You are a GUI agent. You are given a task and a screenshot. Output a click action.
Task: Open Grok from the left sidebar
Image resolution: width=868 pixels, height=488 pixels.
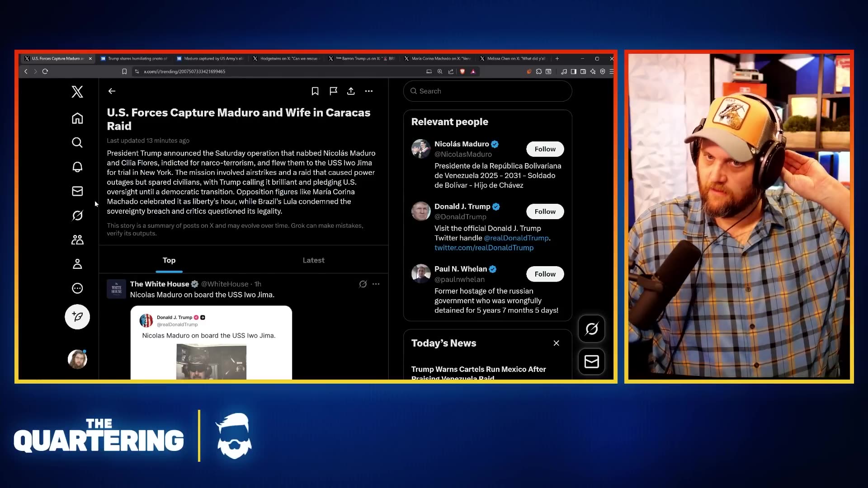(77, 216)
